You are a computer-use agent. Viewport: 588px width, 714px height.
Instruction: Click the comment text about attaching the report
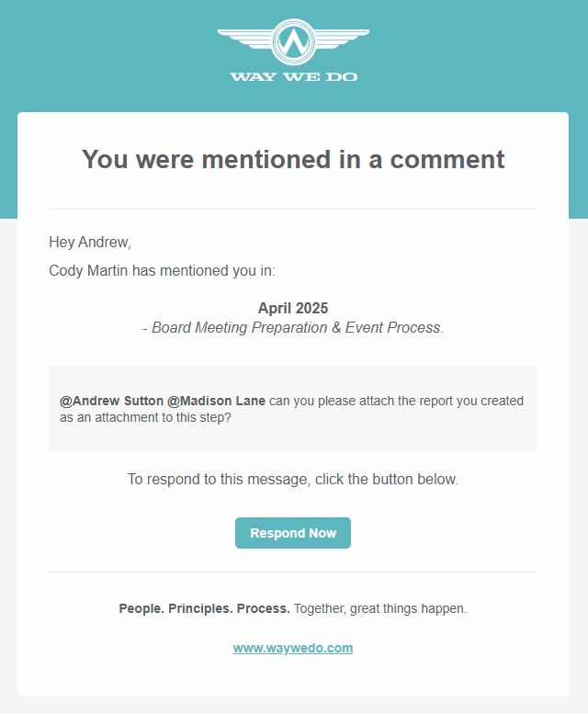(x=292, y=409)
